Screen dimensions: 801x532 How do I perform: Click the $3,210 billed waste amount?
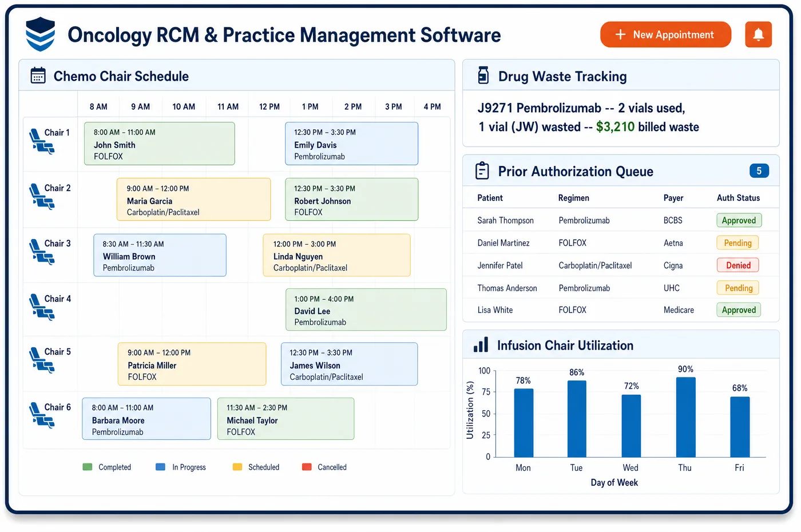click(615, 126)
